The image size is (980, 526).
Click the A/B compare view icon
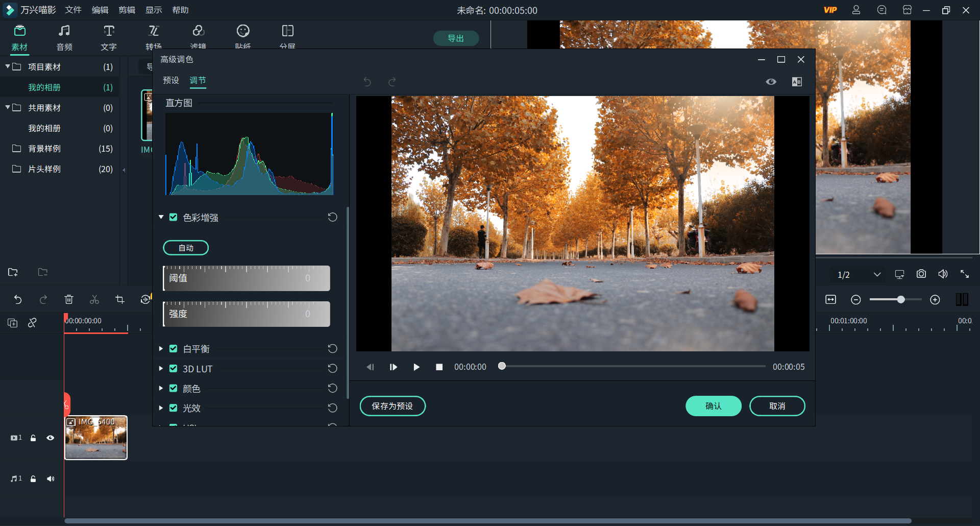click(x=796, y=82)
